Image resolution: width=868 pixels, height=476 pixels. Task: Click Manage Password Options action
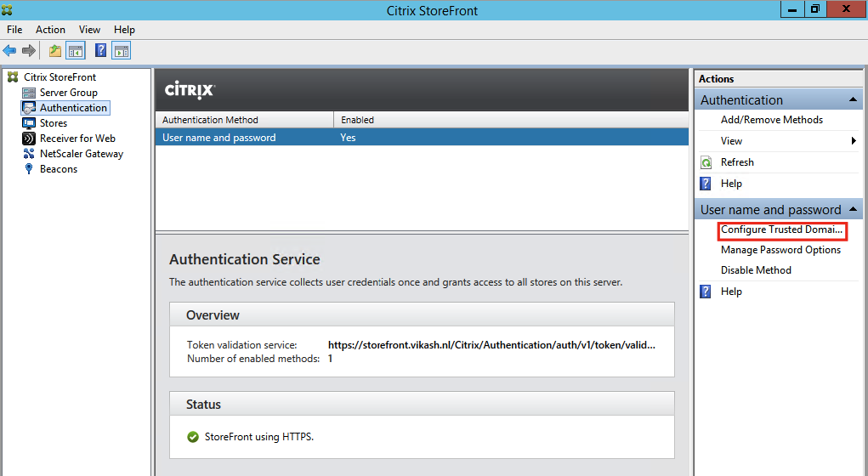780,250
